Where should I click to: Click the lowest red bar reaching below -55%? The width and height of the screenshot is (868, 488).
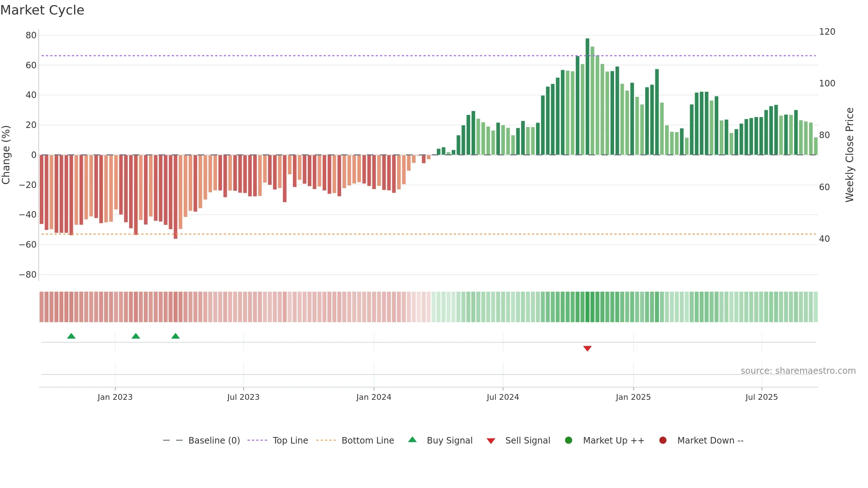click(175, 197)
